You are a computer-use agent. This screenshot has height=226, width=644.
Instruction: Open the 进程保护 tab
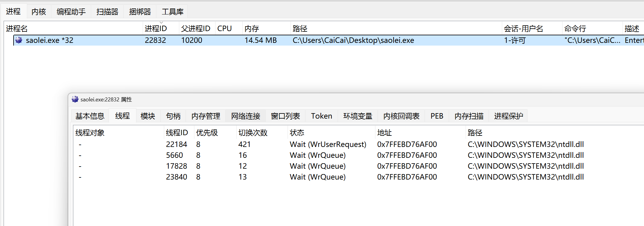tap(509, 116)
